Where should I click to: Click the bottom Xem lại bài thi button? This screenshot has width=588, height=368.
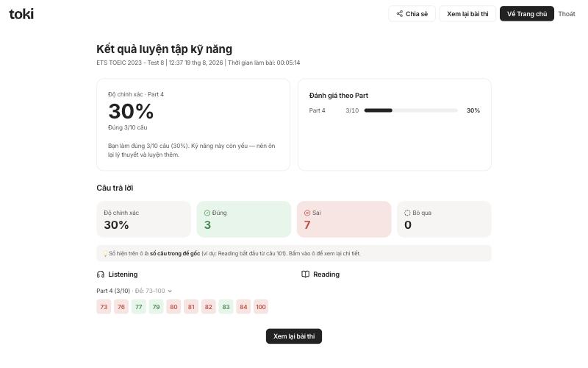[294, 336]
